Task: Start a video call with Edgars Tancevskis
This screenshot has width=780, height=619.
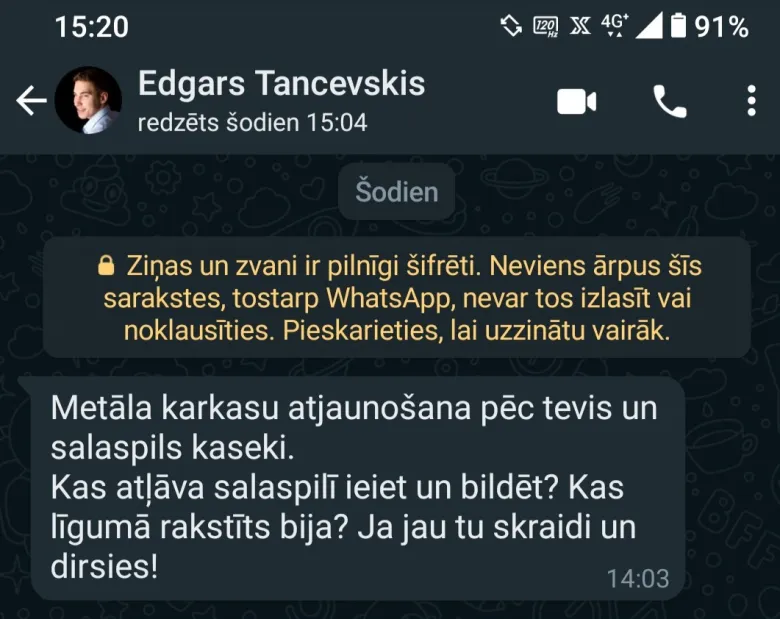Action: 577,102
